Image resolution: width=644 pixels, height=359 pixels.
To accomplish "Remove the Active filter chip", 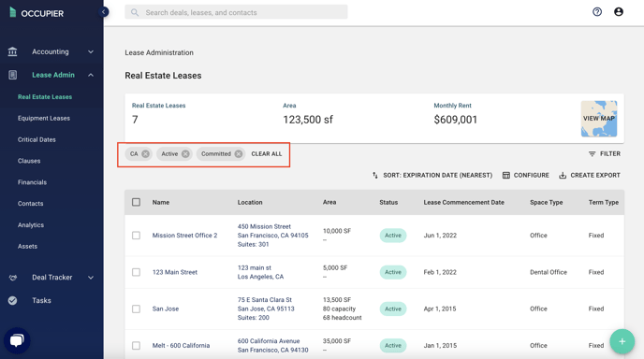I will point(185,154).
